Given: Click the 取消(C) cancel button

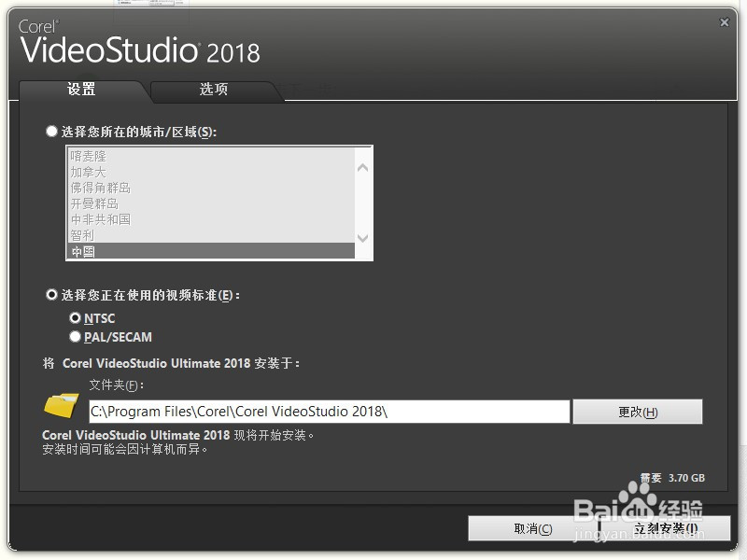Looking at the screenshot, I should 532,528.
